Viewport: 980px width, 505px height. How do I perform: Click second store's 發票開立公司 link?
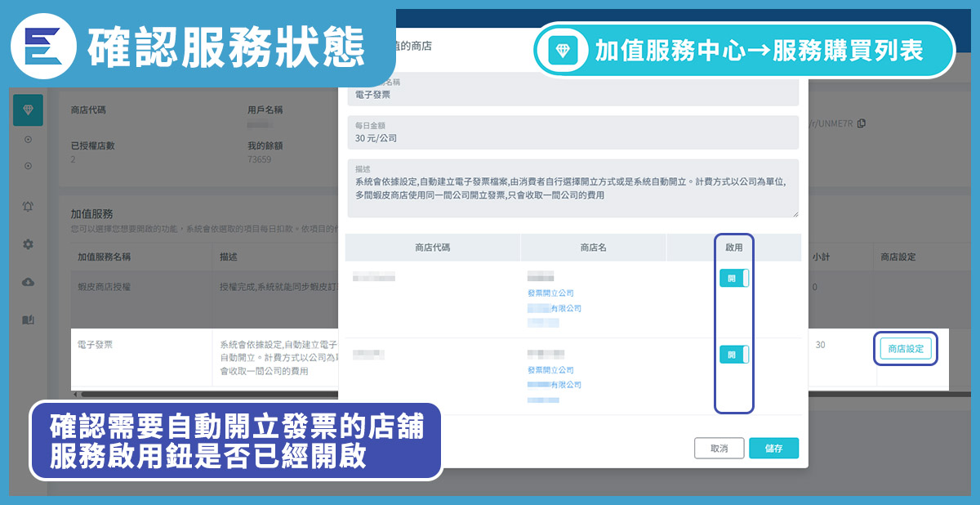click(x=551, y=369)
